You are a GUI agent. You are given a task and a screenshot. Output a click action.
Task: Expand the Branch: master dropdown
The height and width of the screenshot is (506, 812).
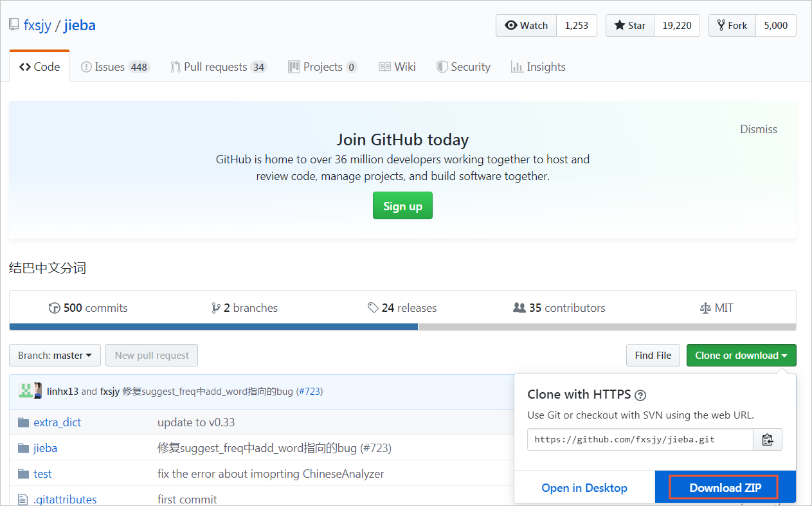(x=55, y=356)
